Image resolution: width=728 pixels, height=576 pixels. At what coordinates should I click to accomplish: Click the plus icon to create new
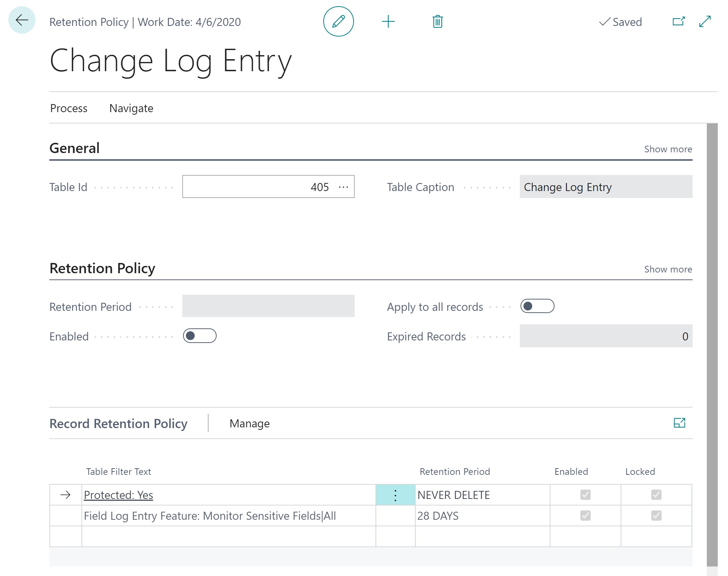(388, 22)
